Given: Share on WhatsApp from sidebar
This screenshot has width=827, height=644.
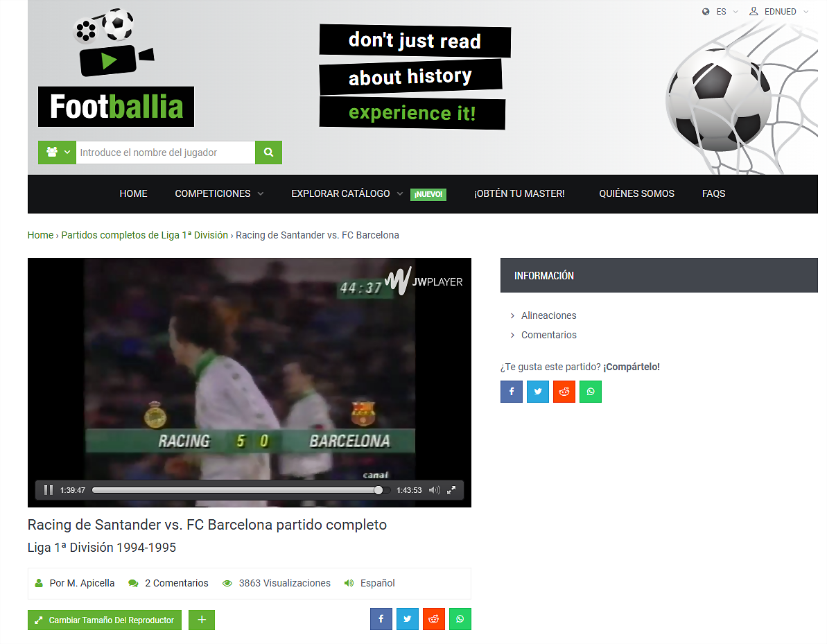Looking at the screenshot, I should coord(591,392).
